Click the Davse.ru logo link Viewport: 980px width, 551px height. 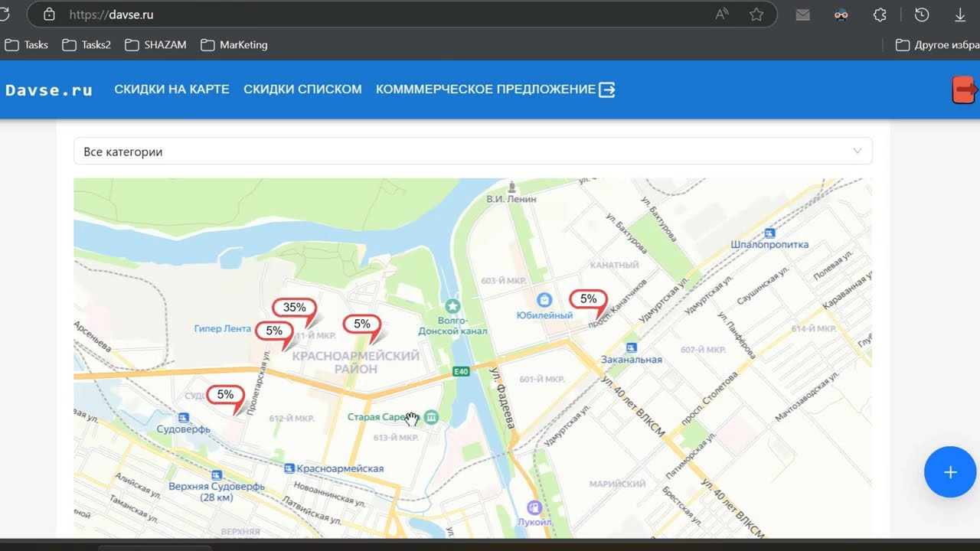[49, 90]
